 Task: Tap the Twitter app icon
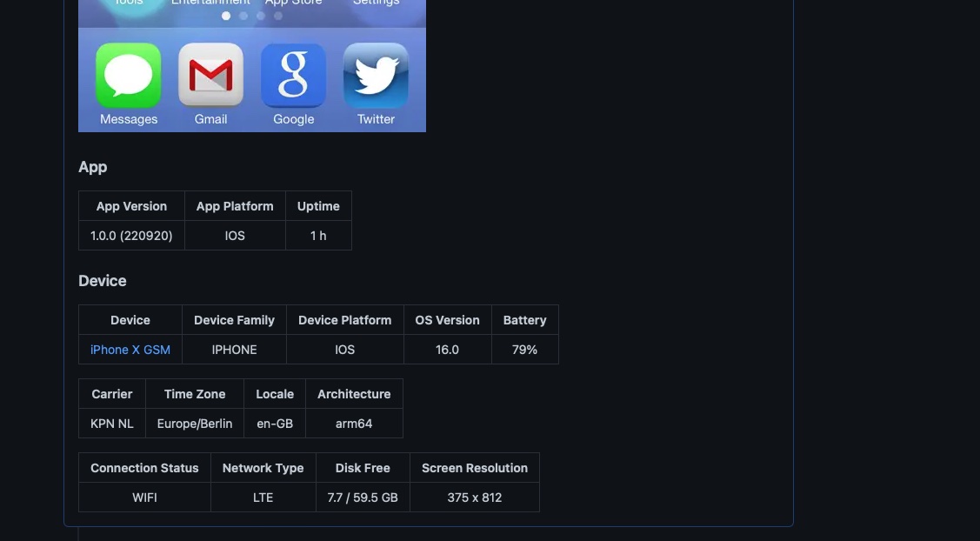pos(376,75)
